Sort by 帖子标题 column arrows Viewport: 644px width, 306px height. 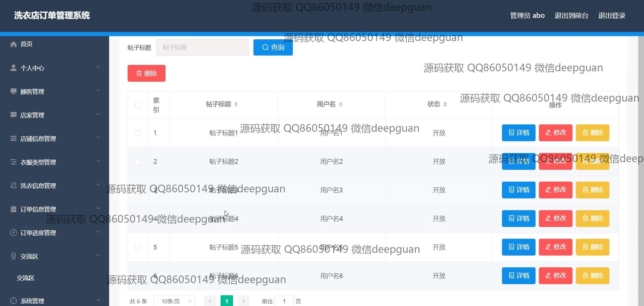236,105
